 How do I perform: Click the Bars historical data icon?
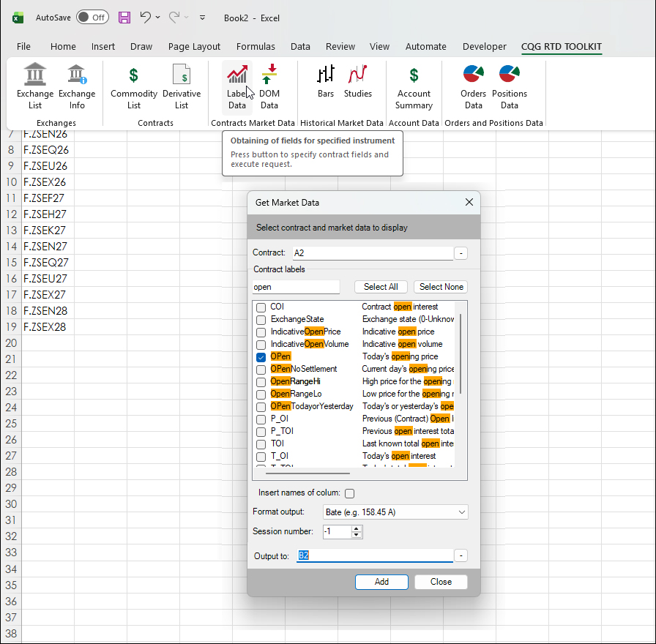pos(326,81)
